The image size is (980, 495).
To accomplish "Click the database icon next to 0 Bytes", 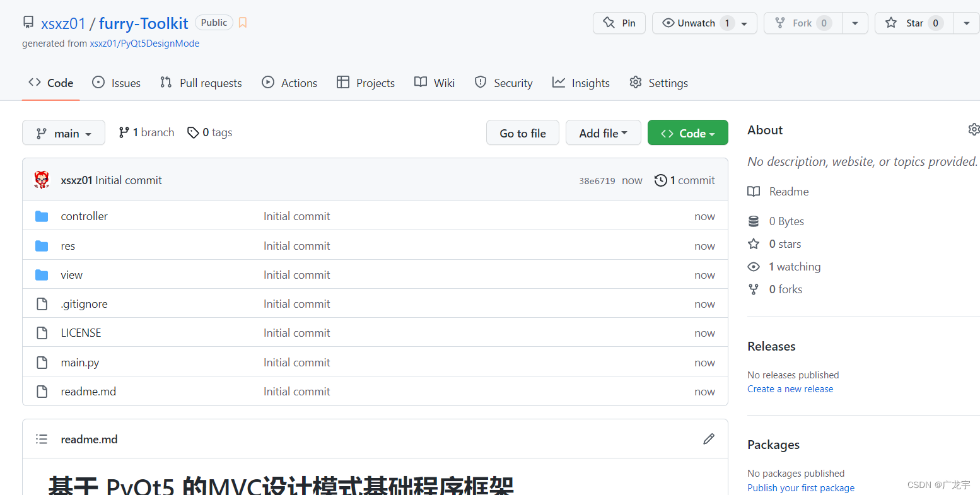I will click(x=754, y=221).
